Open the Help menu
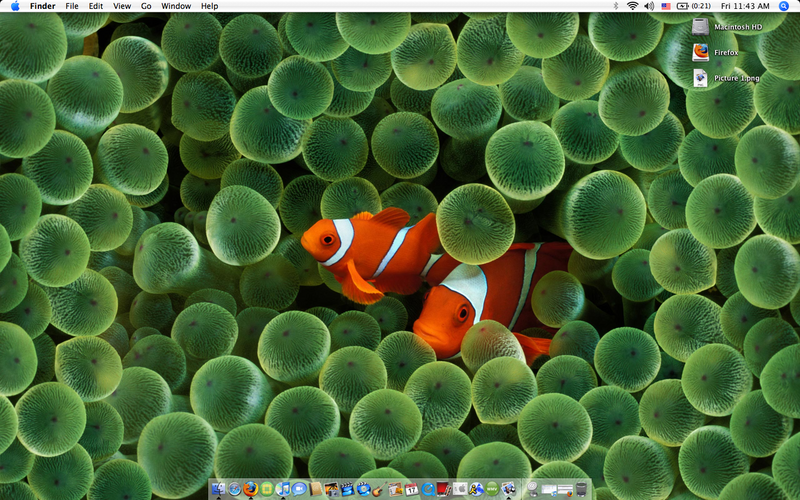Viewport: 800px width, 500px height. [x=209, y=6]
